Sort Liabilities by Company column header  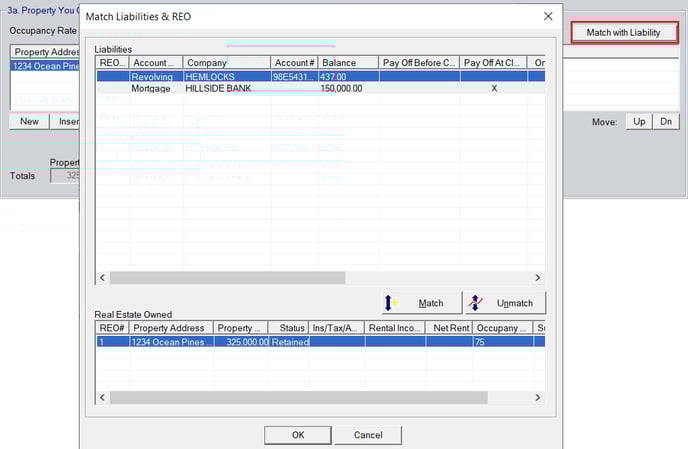click(x=226, y=63)
